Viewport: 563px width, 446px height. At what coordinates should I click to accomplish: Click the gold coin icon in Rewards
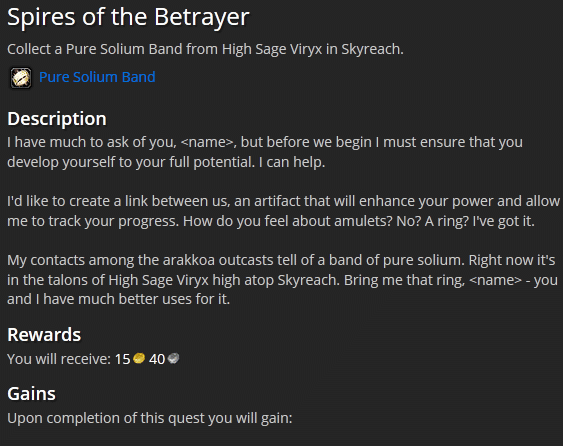click(x=139, y=358)
